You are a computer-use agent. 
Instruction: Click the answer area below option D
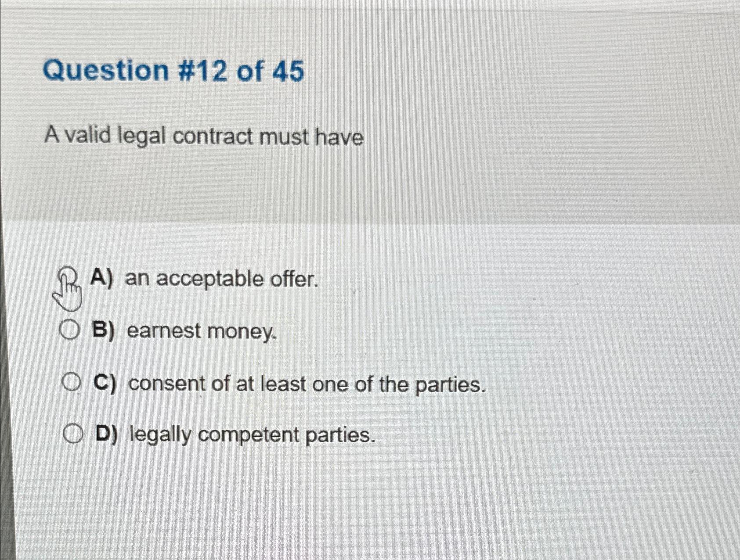click(351, 496)
